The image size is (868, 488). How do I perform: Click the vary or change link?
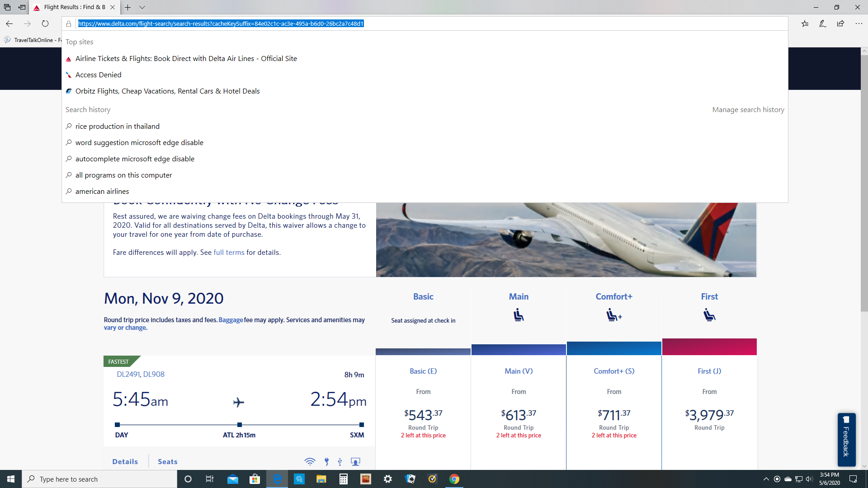126,328
